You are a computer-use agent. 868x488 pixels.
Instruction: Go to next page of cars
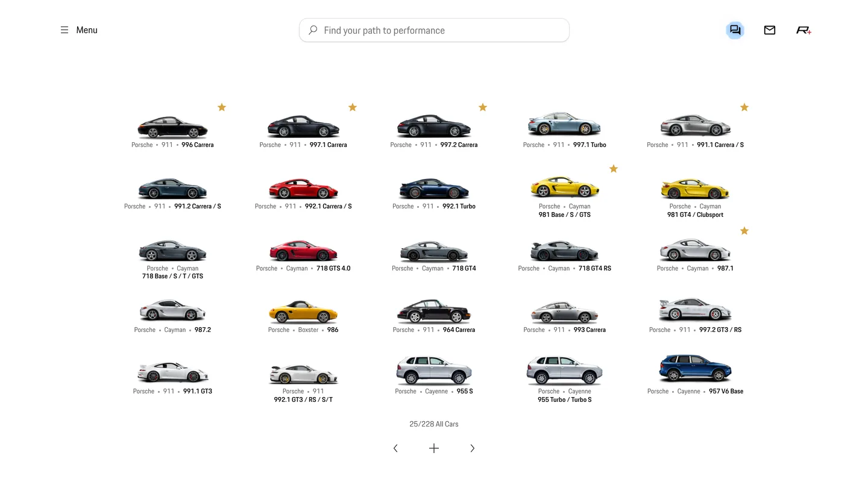[x=472, y=448]
